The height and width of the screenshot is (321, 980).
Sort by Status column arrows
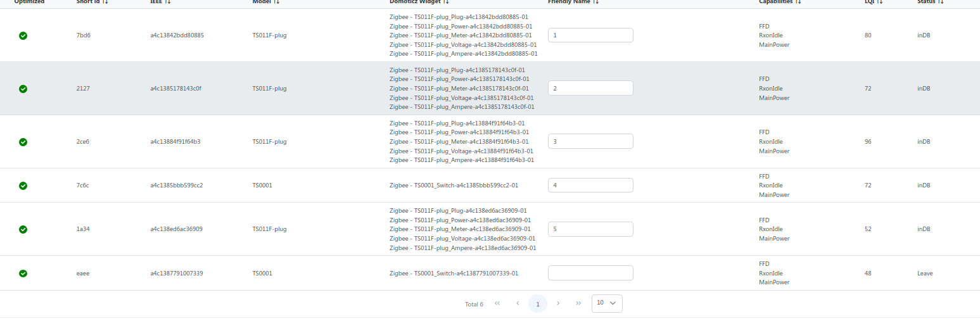click(x=941, y=2)
